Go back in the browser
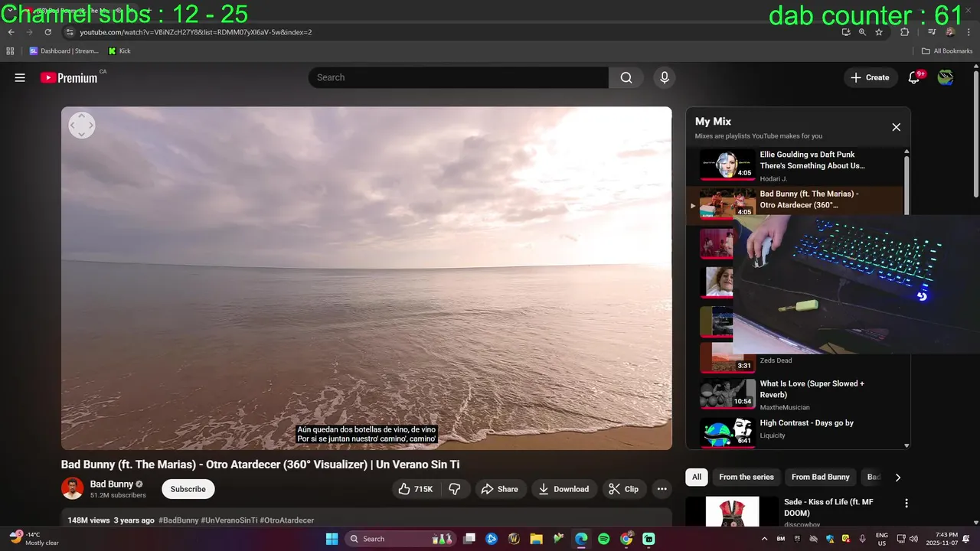The height and width of the screenshot is (551, 980). click(11, 32)
